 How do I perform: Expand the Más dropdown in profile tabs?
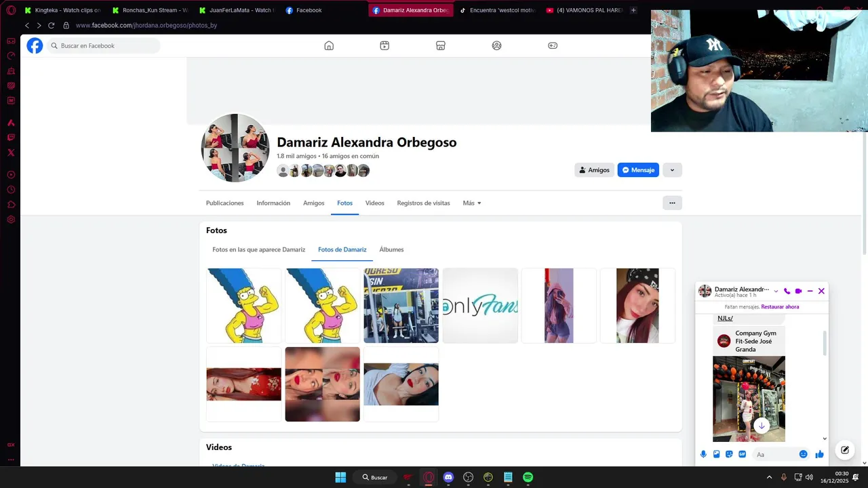[472, 203]
